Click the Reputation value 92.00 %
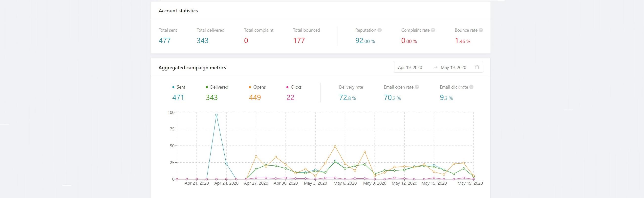The width and height of the screenshot is (644, 198). click(x=365, y=41)
